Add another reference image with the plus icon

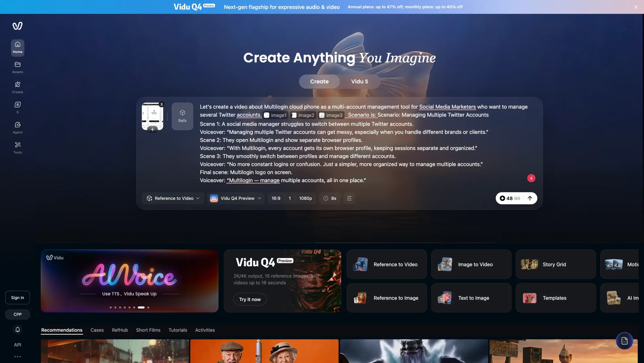[152, 129]
